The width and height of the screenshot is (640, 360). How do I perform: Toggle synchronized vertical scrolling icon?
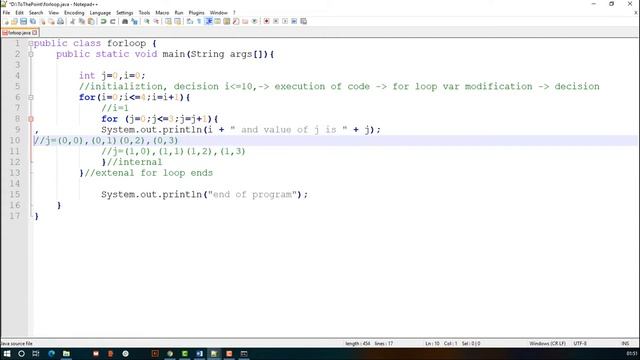pos(168,21)
